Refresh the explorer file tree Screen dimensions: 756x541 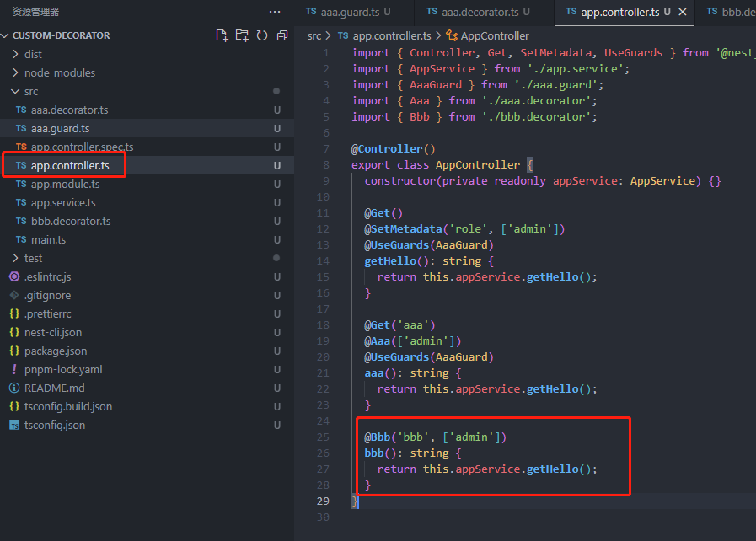click(x=262, y=35)
